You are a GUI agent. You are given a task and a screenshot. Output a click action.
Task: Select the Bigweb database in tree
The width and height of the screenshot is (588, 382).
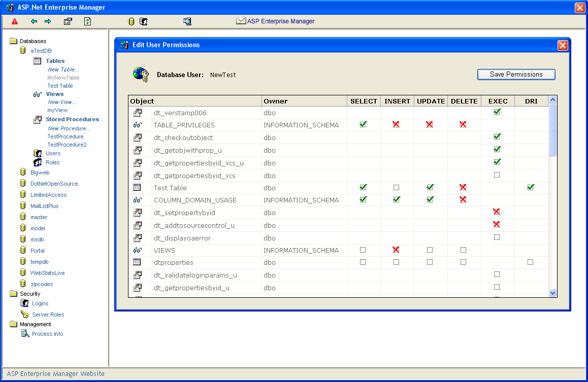[x=40, y=172]
